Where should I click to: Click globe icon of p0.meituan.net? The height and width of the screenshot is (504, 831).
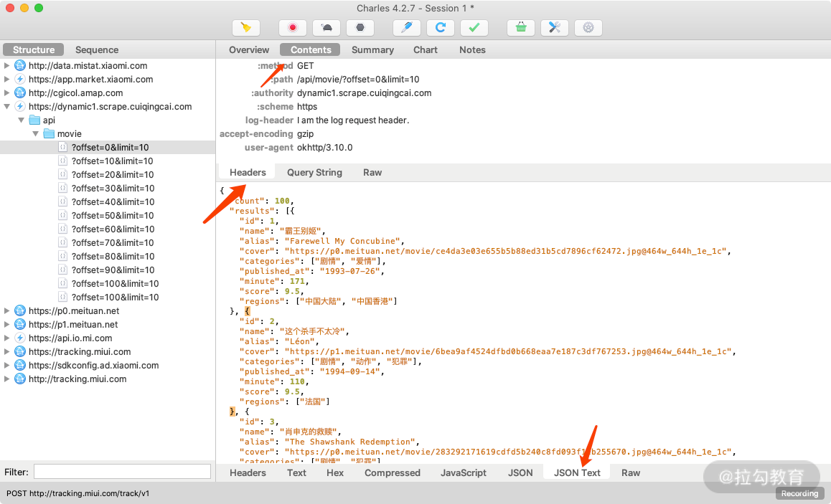tap(20, 310)
